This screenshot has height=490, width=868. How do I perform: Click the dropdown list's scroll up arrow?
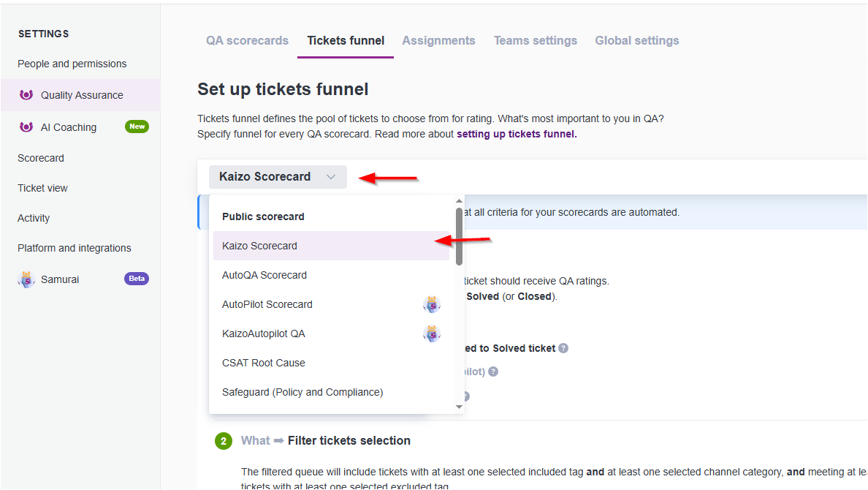pos(459,200)
